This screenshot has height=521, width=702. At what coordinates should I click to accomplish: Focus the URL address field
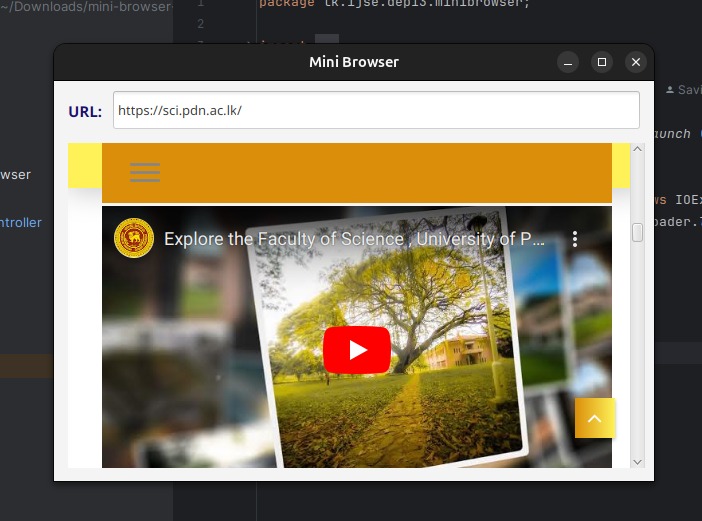pos(376,110)
